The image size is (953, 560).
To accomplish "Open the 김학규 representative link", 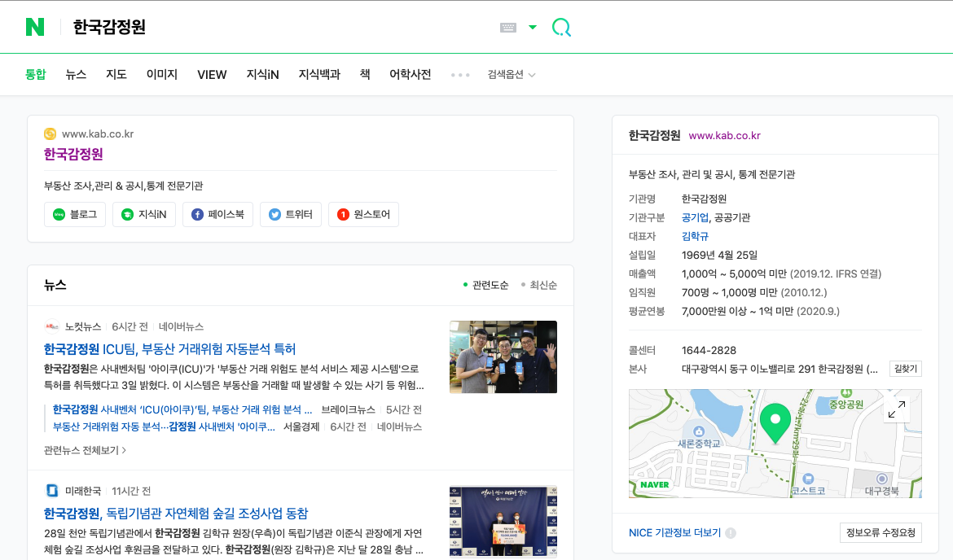I will click(696, 236).
